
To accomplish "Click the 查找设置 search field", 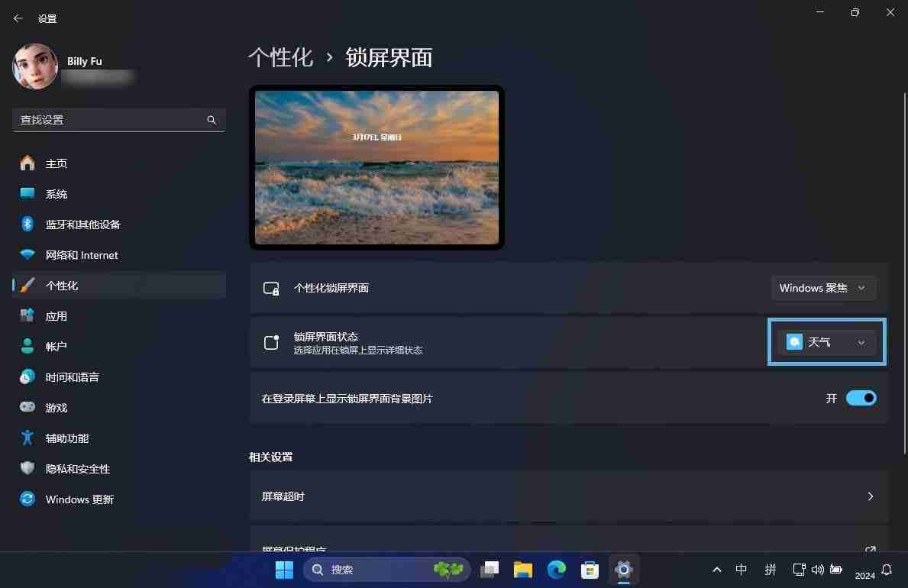I will click(x=118, y=120).
